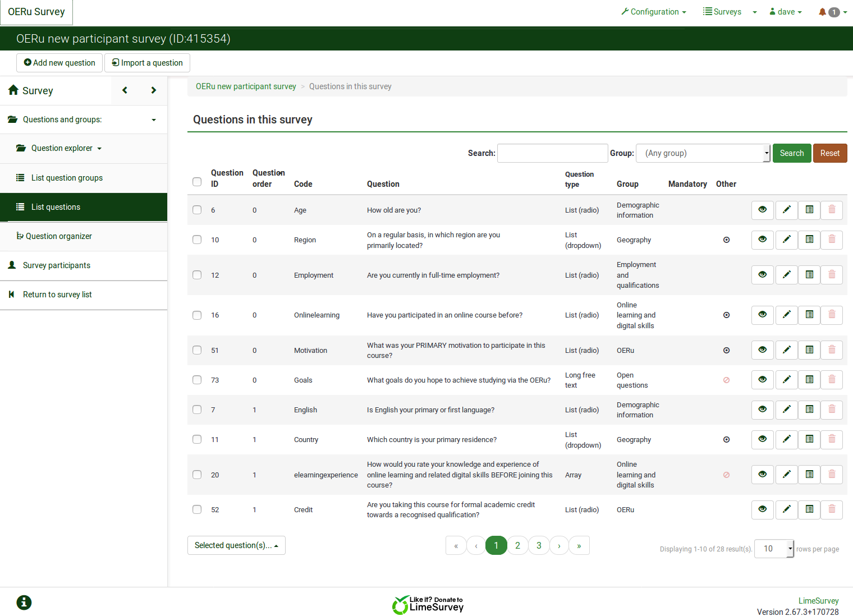
Task: Click the info icon in footer
Action: coord(24,603)
